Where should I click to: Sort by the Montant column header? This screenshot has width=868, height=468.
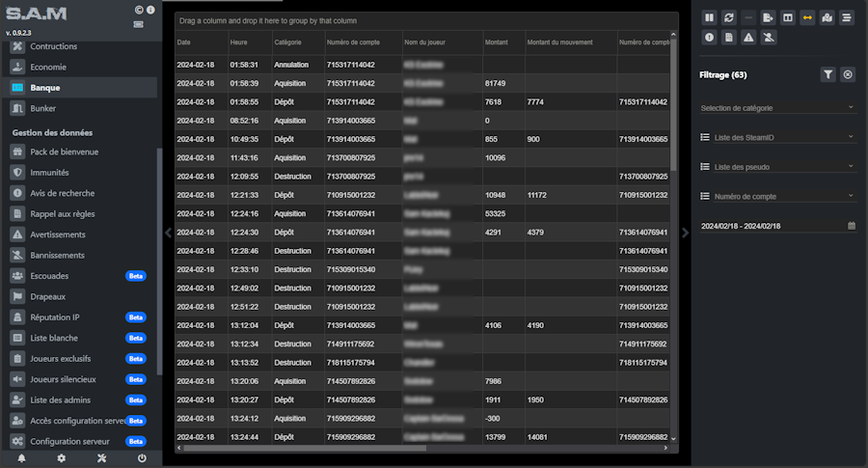click(x=496, y=42)
